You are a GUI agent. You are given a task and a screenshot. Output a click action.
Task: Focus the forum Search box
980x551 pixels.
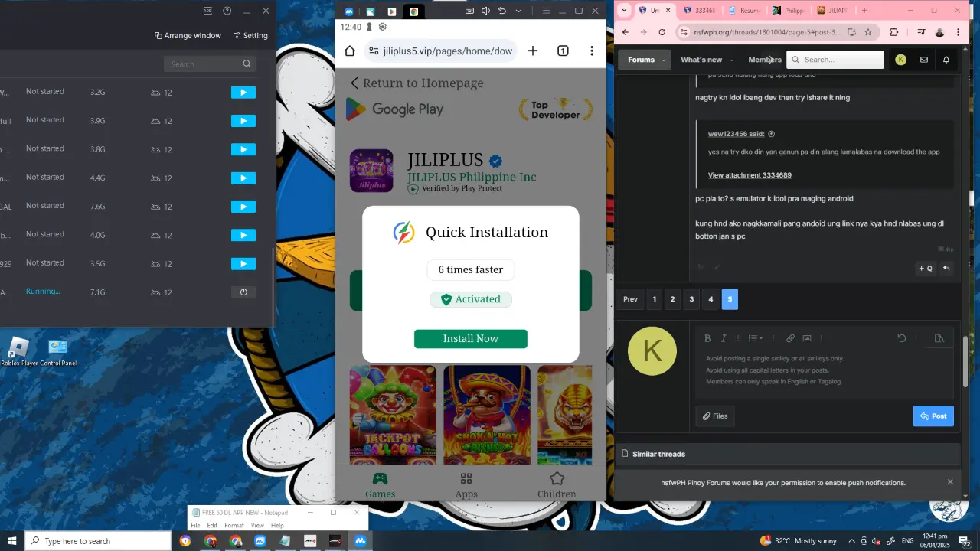(x=835, y=60)
